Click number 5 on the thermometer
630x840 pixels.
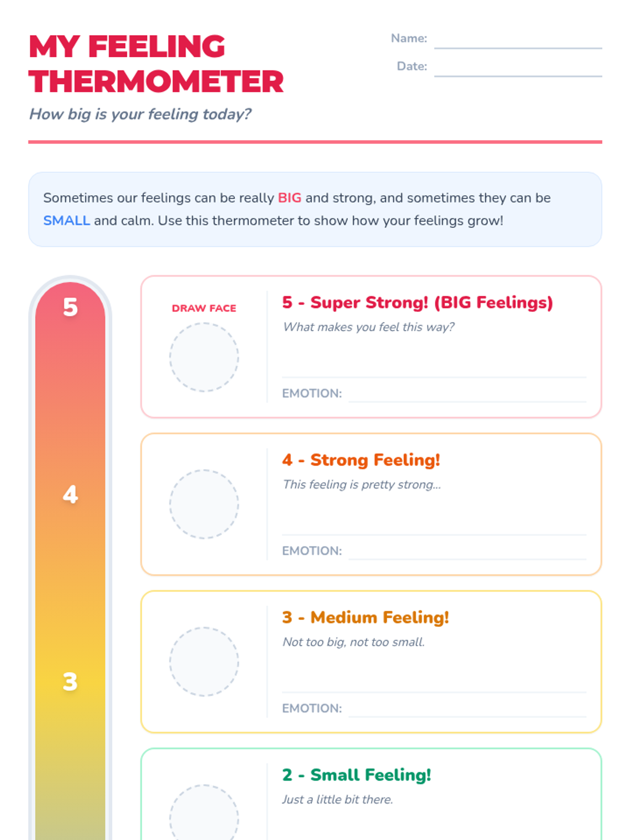70,307
